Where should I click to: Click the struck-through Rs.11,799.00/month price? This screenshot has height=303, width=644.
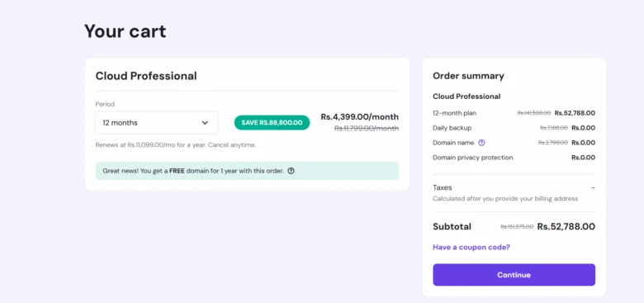coord(367,129)
